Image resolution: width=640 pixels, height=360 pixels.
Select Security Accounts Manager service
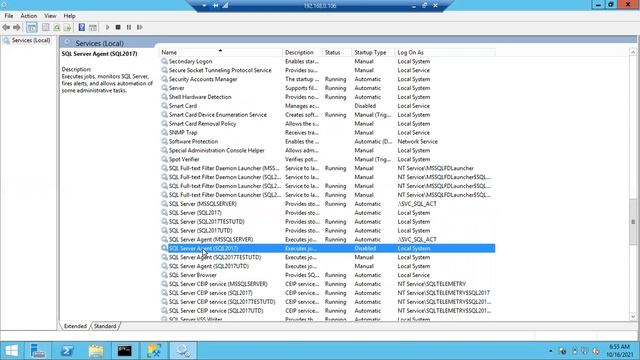click(203, 79)
